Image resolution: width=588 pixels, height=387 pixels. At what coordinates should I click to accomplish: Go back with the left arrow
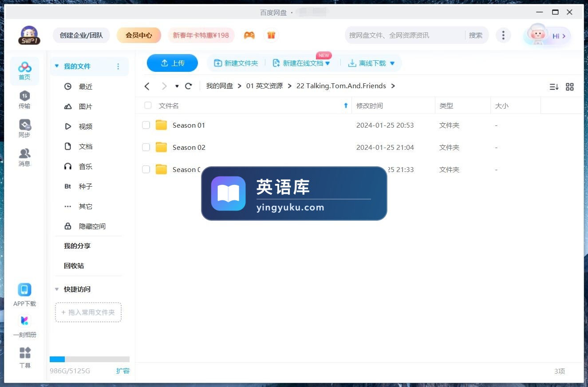click(x=147, y=86)
